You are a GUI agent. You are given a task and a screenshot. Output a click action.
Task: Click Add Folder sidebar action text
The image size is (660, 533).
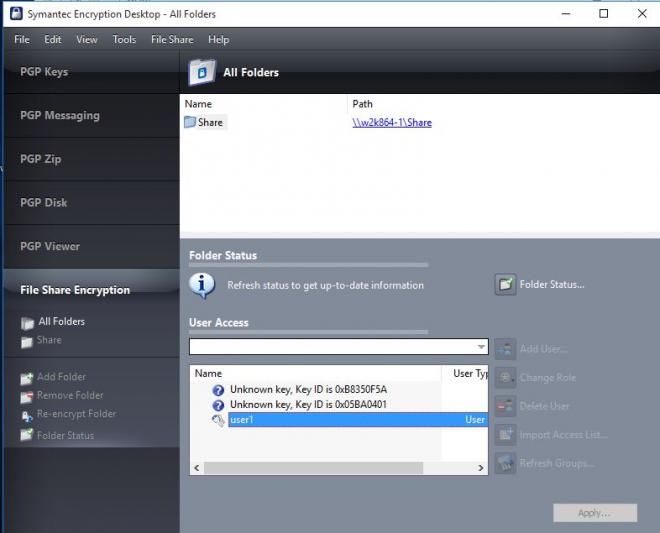point(61,377)
